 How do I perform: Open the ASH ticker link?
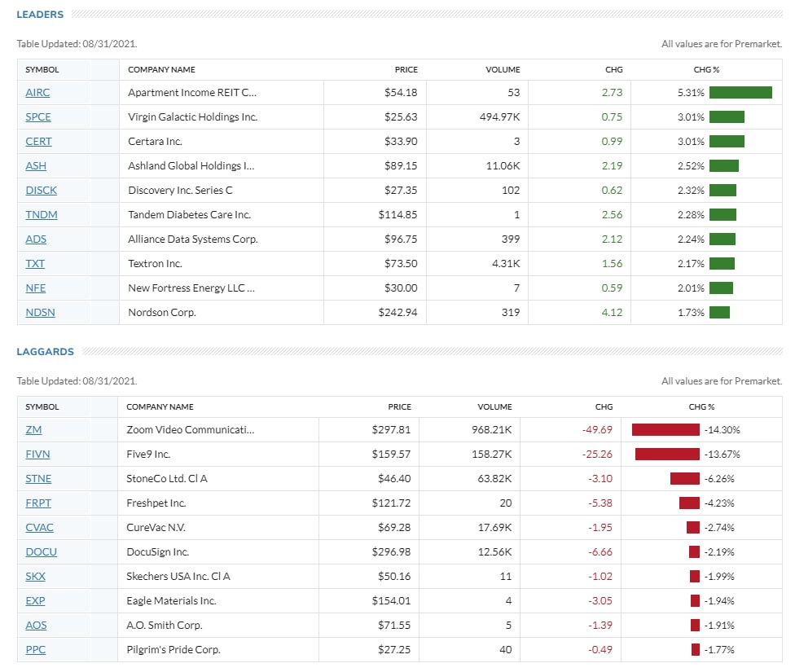(36, 165)
